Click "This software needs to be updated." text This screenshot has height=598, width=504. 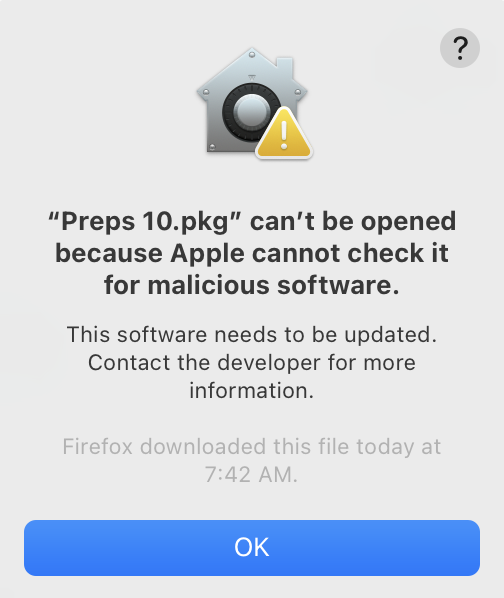252,334
